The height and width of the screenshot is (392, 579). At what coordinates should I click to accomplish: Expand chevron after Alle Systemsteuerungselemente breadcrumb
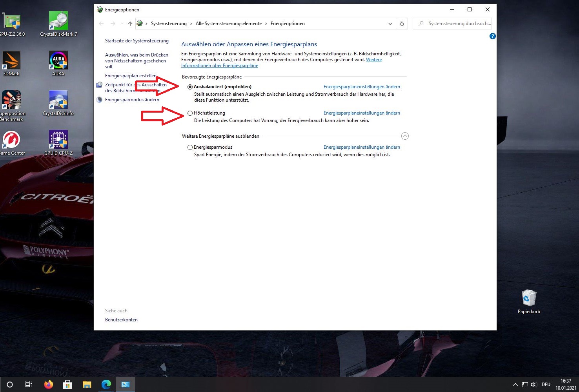[x=266, y=24]
